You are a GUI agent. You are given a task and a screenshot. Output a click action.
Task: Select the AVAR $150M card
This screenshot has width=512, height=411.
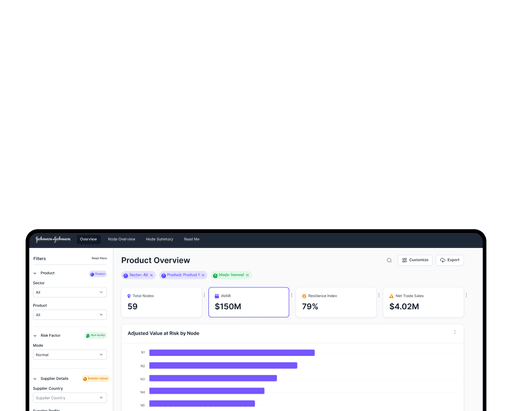tap(249, 302)
